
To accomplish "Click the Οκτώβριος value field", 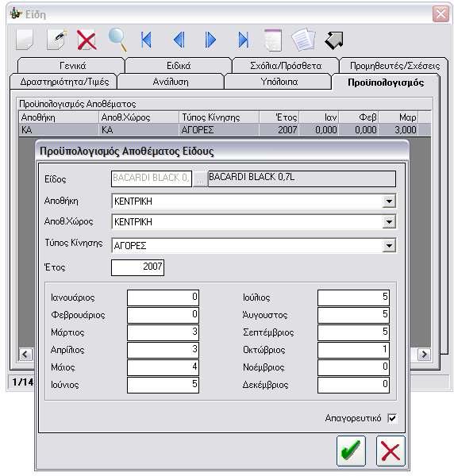I will point(353,350).
